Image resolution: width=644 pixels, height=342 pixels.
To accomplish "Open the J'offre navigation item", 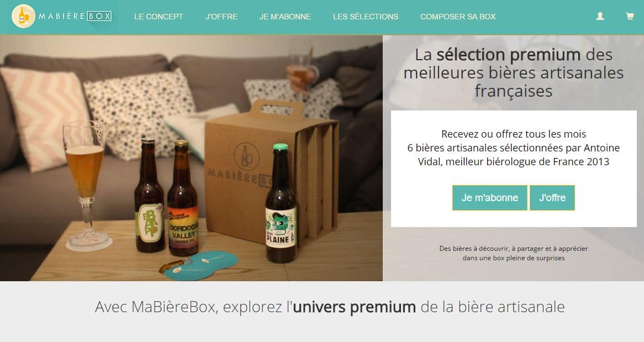I will tap(221, 17).
